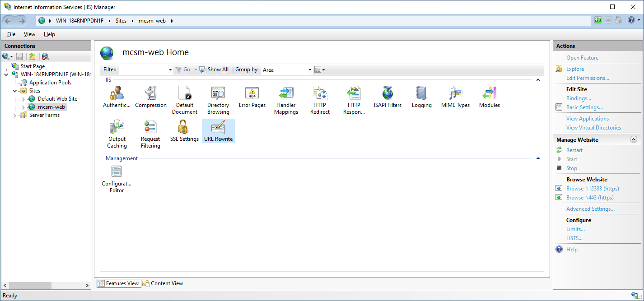Open Default Document settings
Screen dimensions: 644x301
pos(184,100)
